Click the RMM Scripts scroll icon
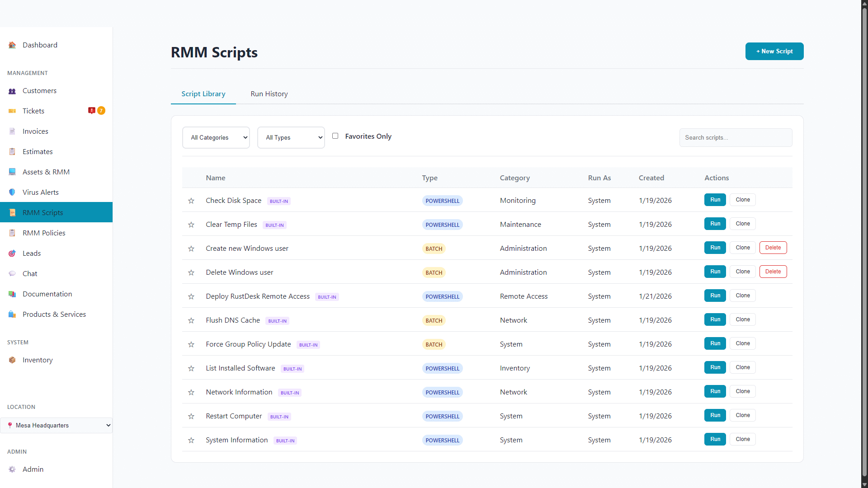 12,213
